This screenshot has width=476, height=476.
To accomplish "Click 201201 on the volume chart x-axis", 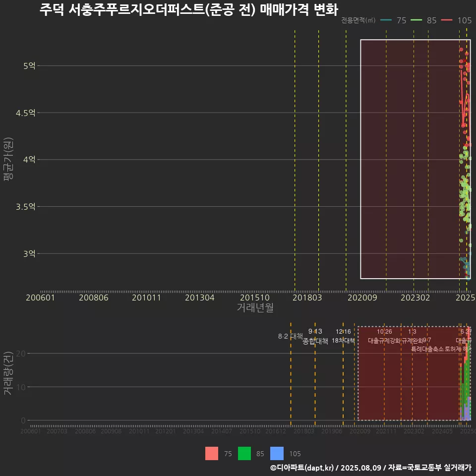I will (166, 431).
